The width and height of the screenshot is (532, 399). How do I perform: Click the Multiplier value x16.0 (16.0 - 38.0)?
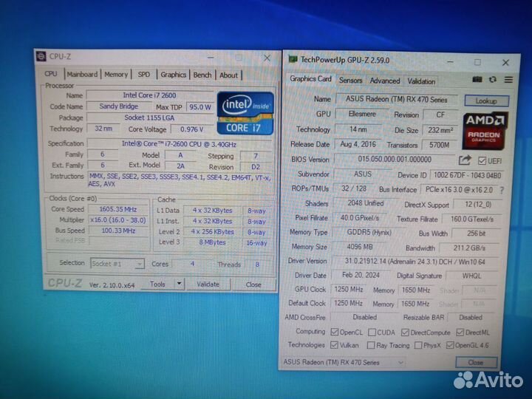coord(118,220)
